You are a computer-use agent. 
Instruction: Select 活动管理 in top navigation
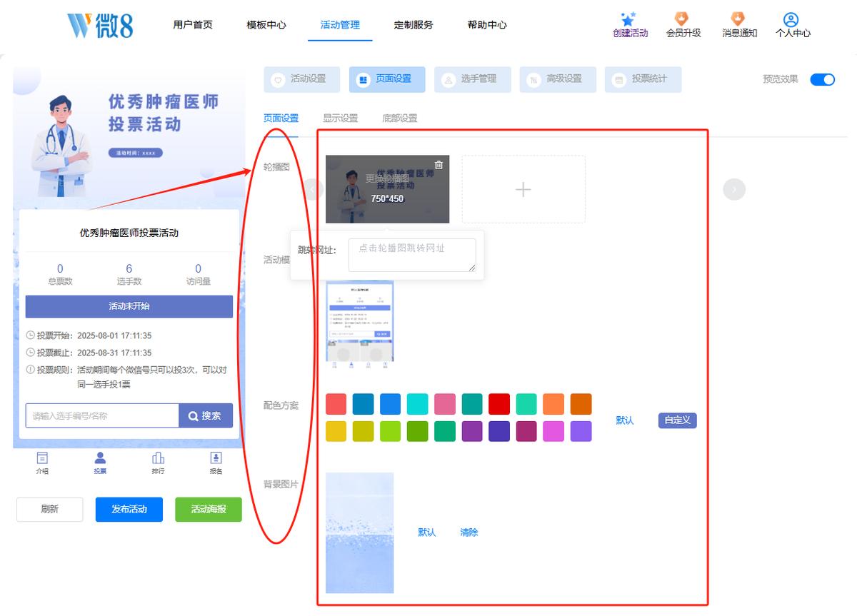340,25
